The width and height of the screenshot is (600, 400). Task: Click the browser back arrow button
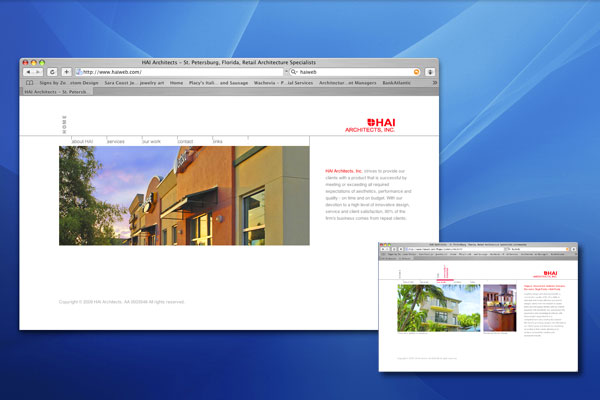click(27, 72)
